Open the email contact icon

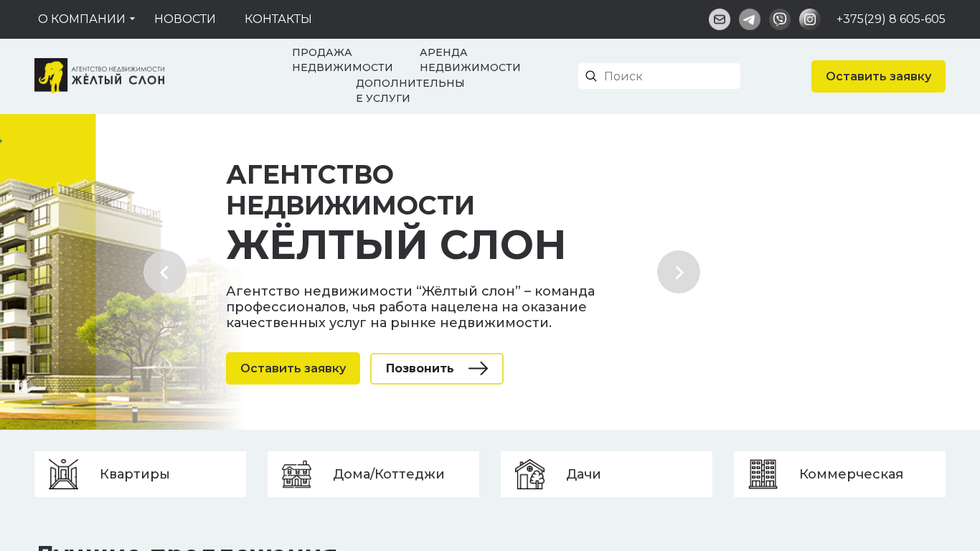[720, 19]
